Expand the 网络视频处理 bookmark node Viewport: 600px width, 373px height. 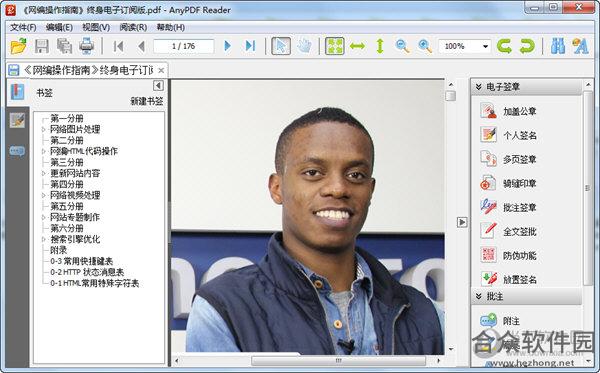click(43, 195)
